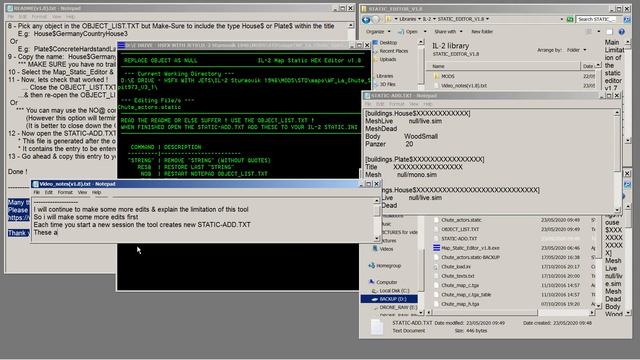Click STATIC-ADD.TXT Notepad title bar icon
Image resolution: width=640 pixels, height=360 pixels.
point(367,96)
